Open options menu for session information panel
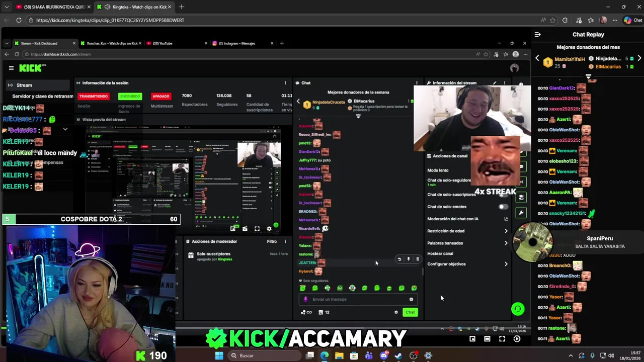Screen dimensions: 644x362 (285, 83)
